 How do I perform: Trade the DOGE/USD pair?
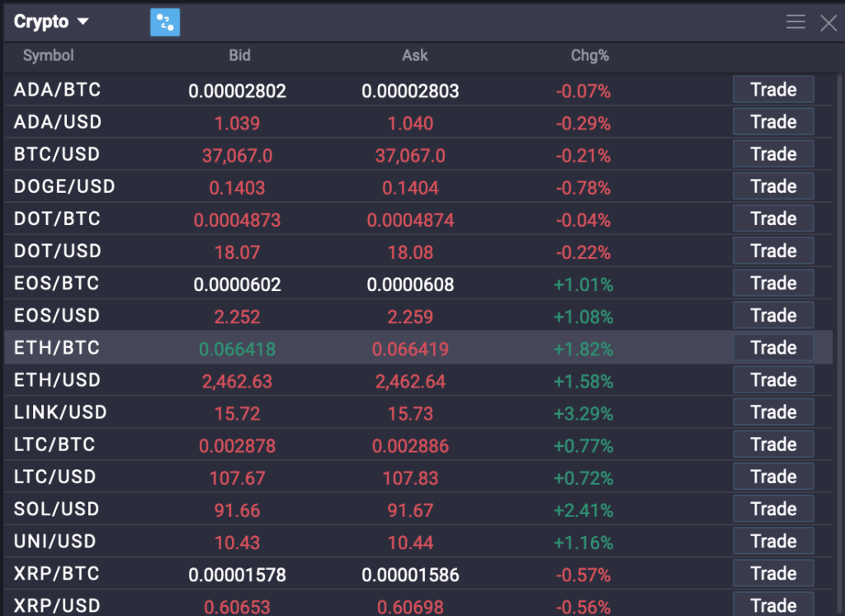pos(772,186)
